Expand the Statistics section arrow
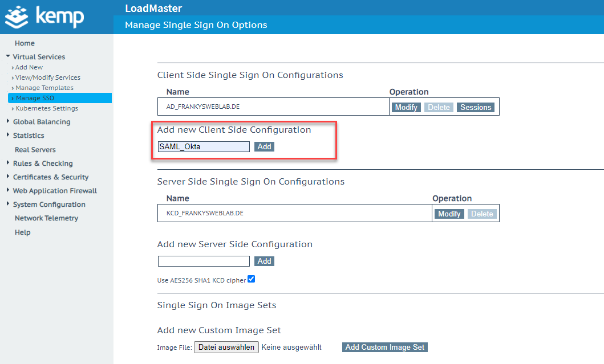The width and height of the screenshot is (604, 364). pos(8,135)
